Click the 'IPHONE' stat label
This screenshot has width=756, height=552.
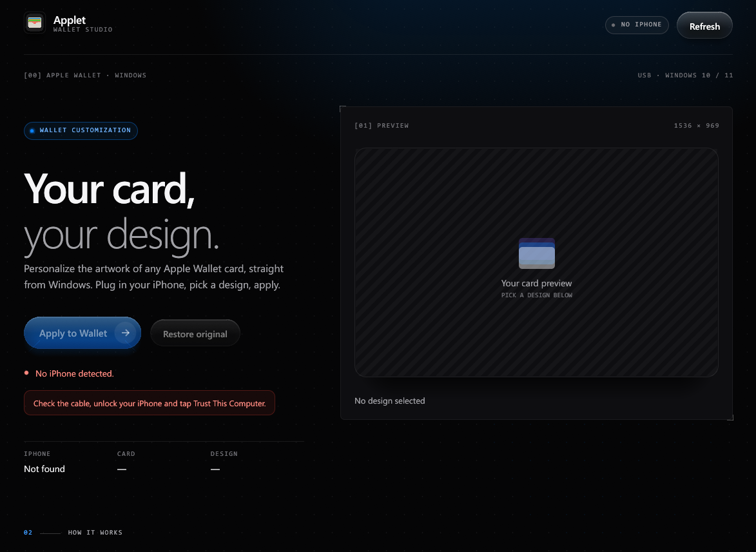pyautogui.click(x=37, y=453)
